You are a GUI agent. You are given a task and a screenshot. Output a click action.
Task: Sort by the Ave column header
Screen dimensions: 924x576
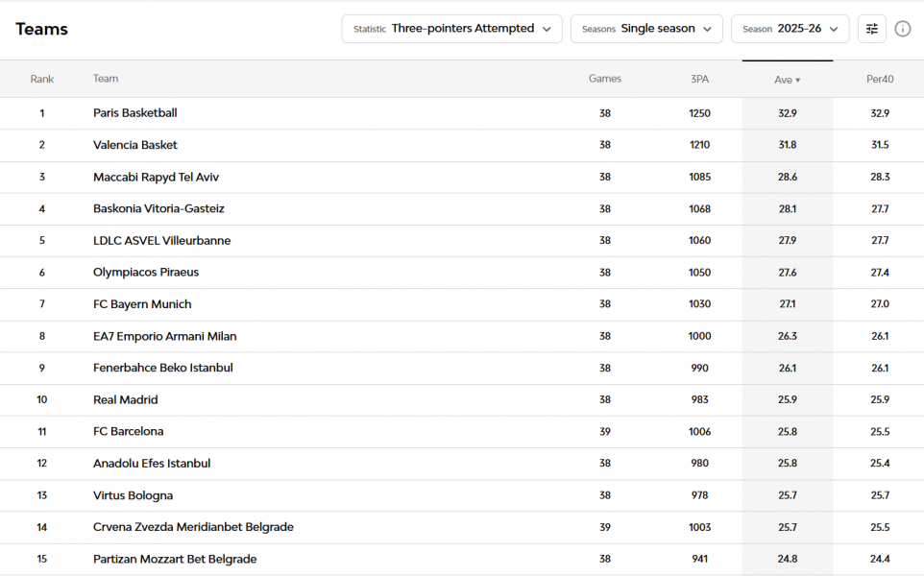pyautogui.click(x=787, y=80)
